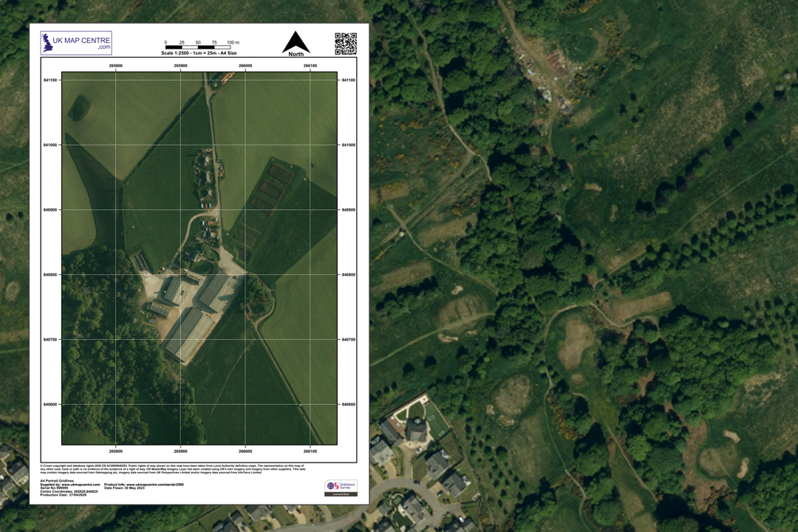Click the OS roundel beside Ordnance Survey text

tap(330, 486)
